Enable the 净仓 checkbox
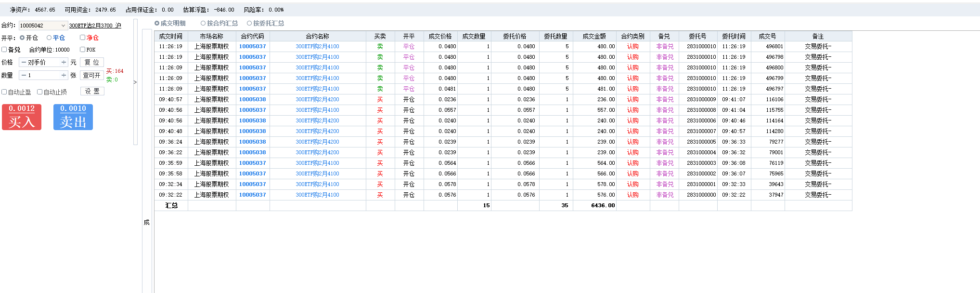Image resolution: width=980 pixels, height=293 pixels. click(82, 38)
